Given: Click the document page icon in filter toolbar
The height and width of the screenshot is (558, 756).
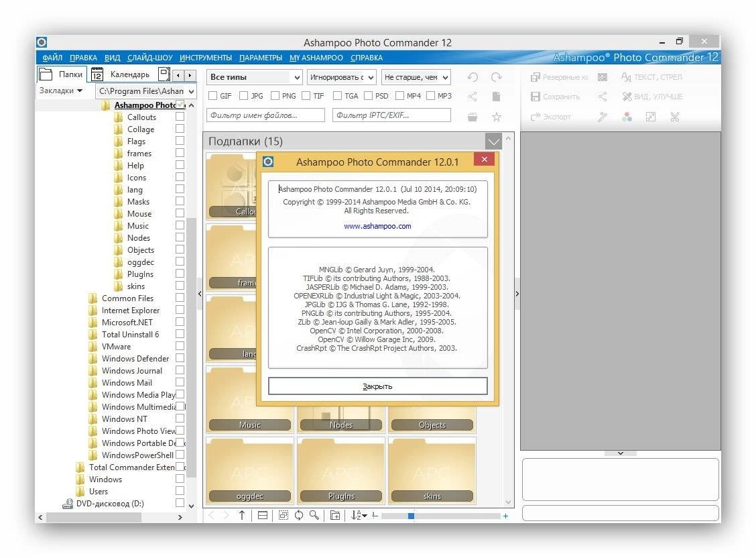Looking at the screenshot, I should (496, 97).
